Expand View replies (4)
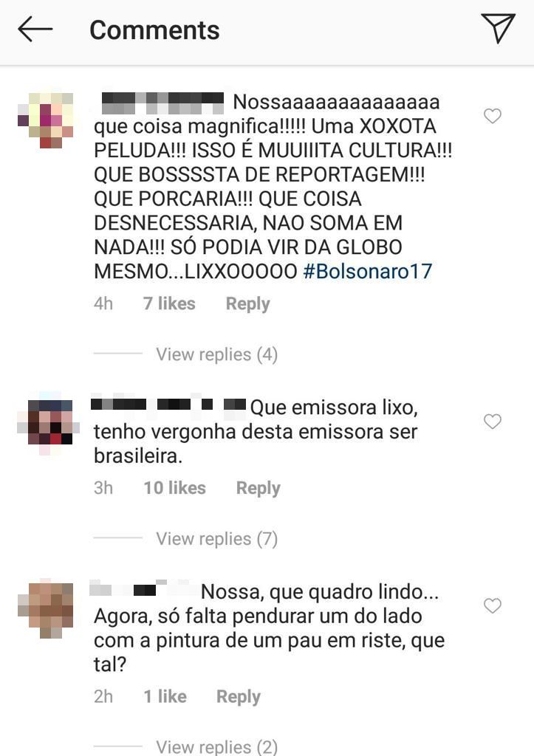 click(216, 354)
